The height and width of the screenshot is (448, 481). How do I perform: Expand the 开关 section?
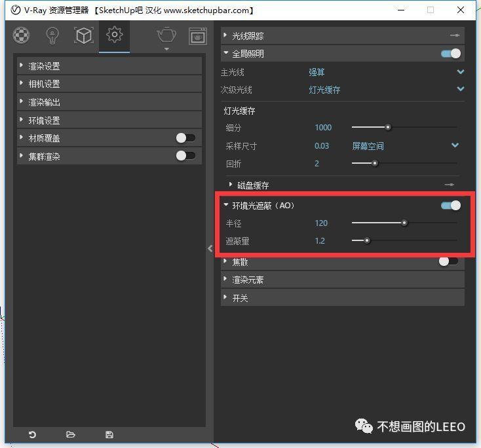tap(342, 298)
